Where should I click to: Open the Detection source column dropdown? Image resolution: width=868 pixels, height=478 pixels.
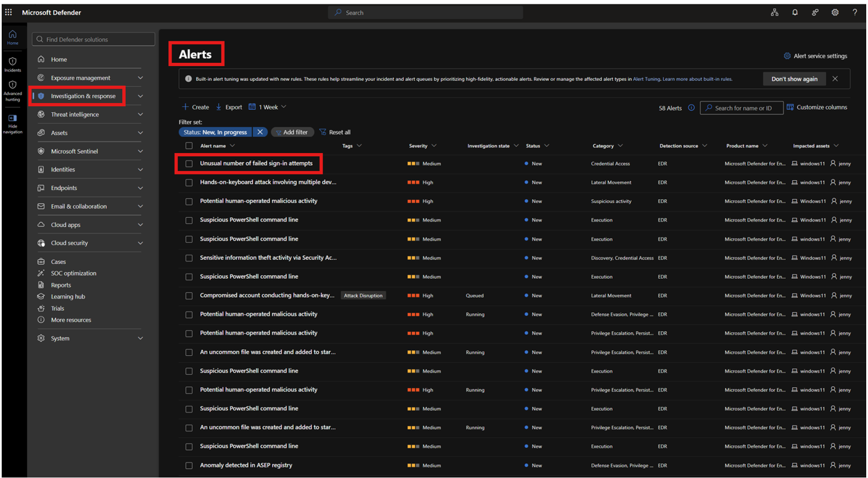tap(705, 146)
